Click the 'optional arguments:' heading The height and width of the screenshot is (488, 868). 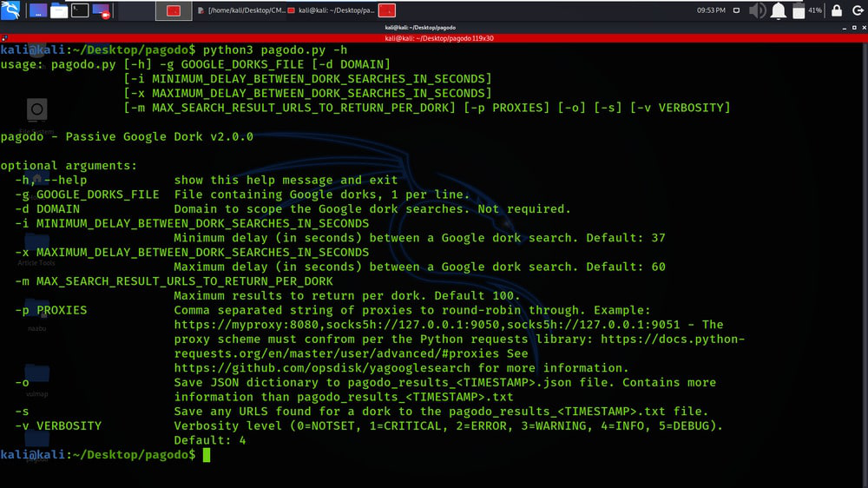(69, 166)
